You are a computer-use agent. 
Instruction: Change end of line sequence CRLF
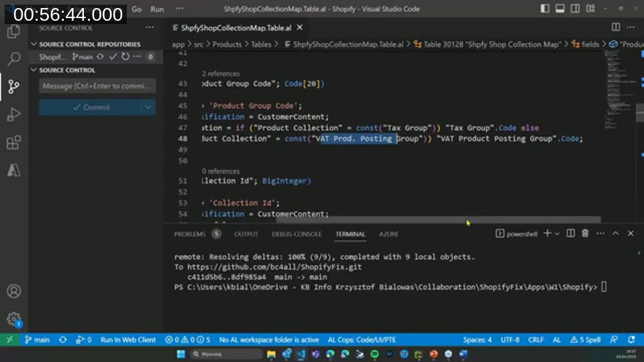pos(535,339)
